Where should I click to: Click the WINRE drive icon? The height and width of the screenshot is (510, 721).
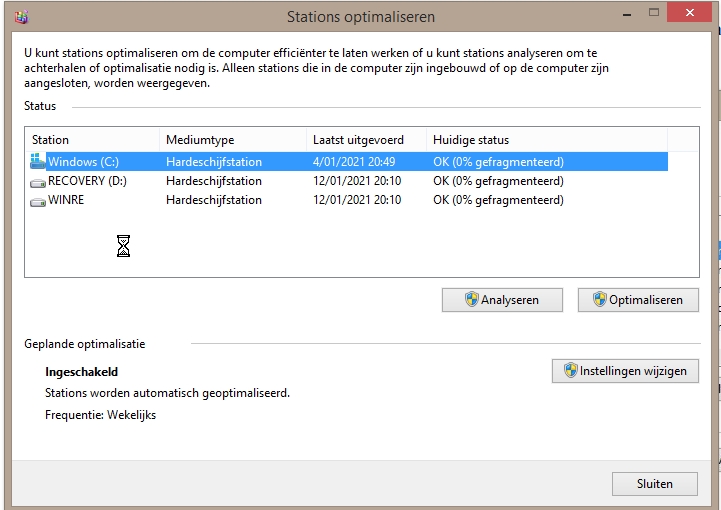38,201
